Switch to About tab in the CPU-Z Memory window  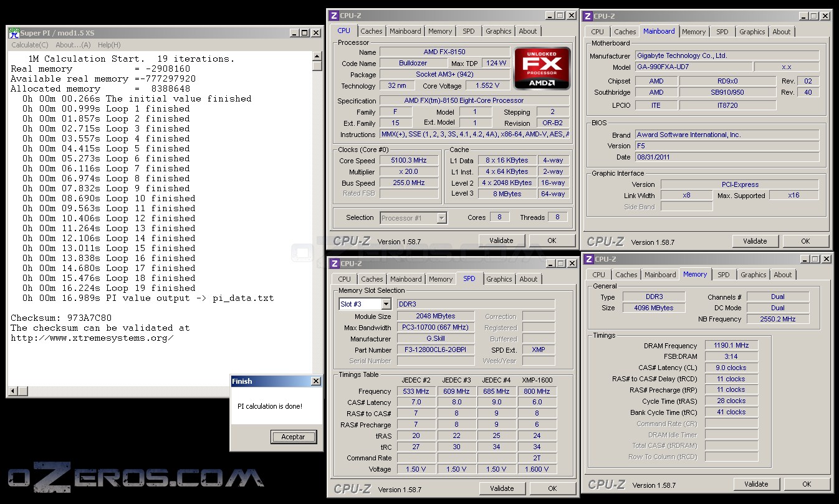(783, 275)
